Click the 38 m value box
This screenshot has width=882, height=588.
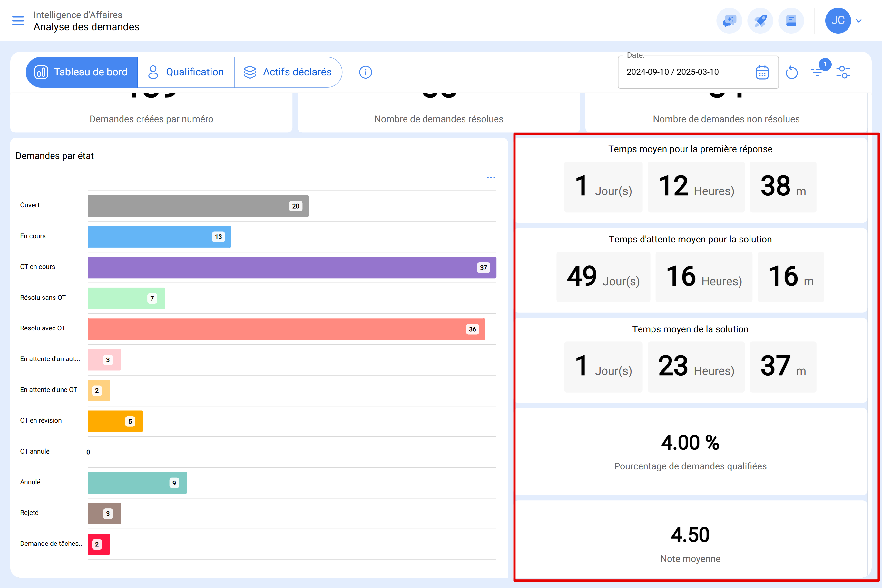[x=783, y=187]
